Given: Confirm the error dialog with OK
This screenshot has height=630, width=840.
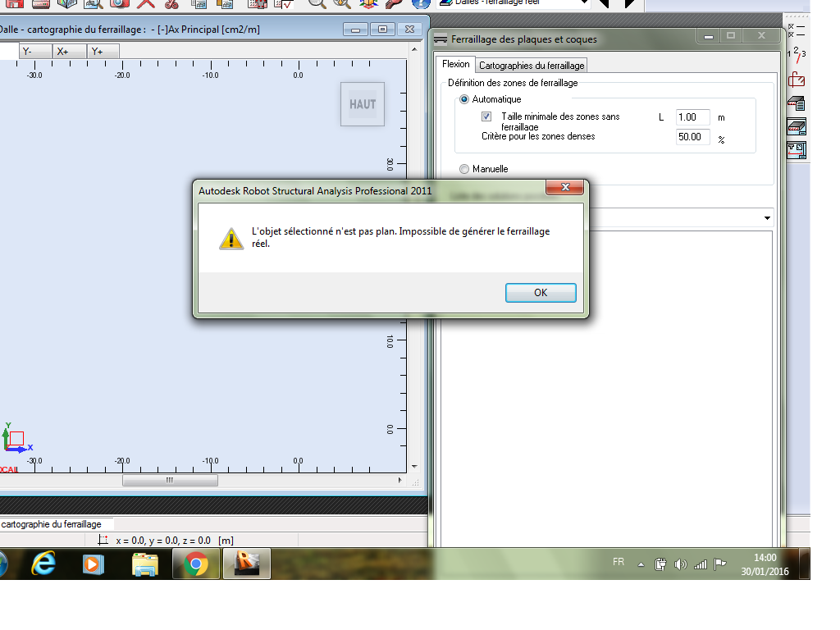Looking at the screenshot, I should [541, 293].
